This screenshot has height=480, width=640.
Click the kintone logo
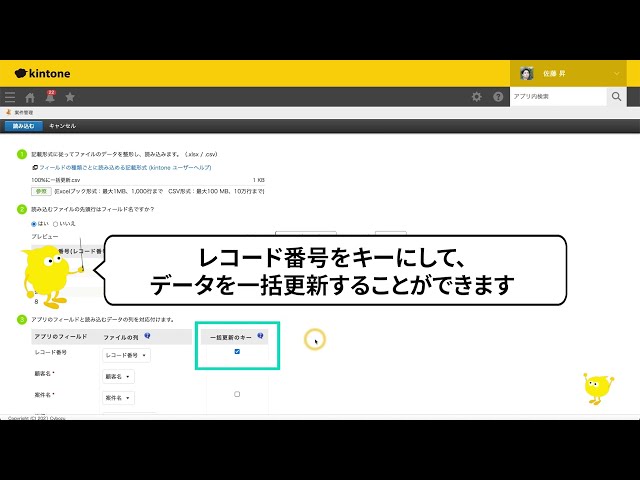pyautogui.click(x=42, y=73)
